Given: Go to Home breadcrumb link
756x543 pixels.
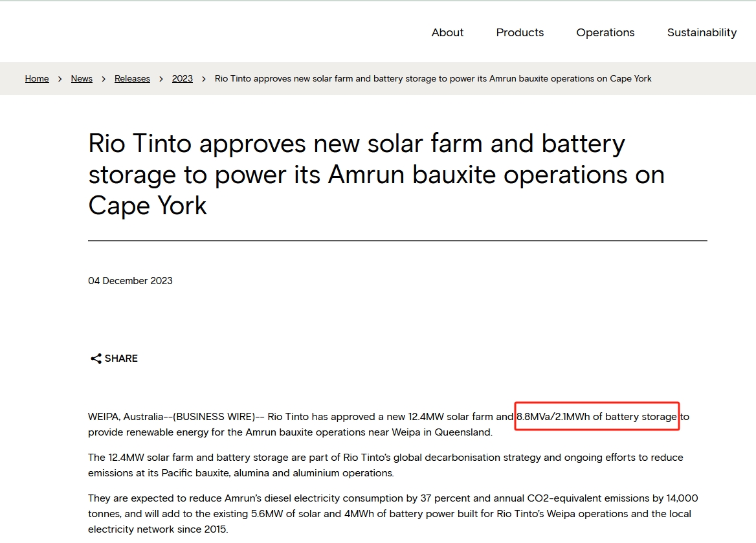Looking at the screenshot, I should point(37,78).
